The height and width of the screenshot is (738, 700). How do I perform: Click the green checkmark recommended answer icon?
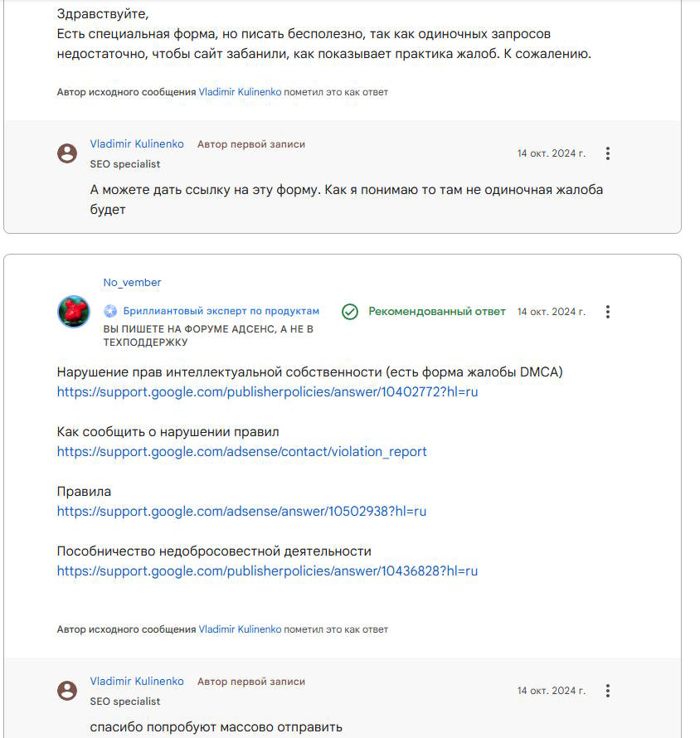click(350, 312)
